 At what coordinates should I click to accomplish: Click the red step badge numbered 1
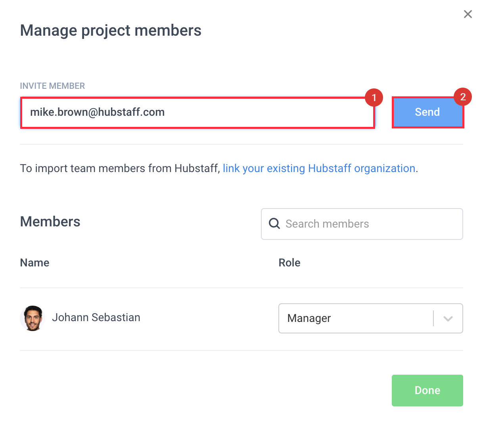pyautogui.click(x=374, y=98)
